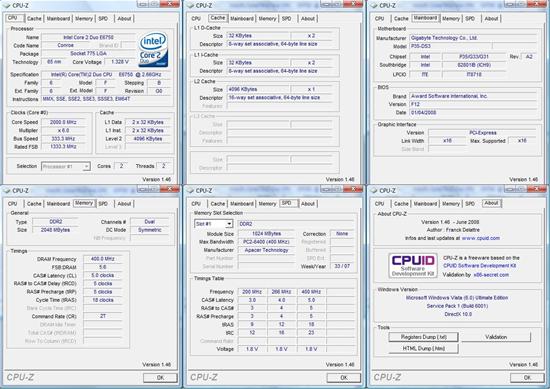Click the Registers Dump (.txt) button
Screen dimensions: 550x389
423,337
